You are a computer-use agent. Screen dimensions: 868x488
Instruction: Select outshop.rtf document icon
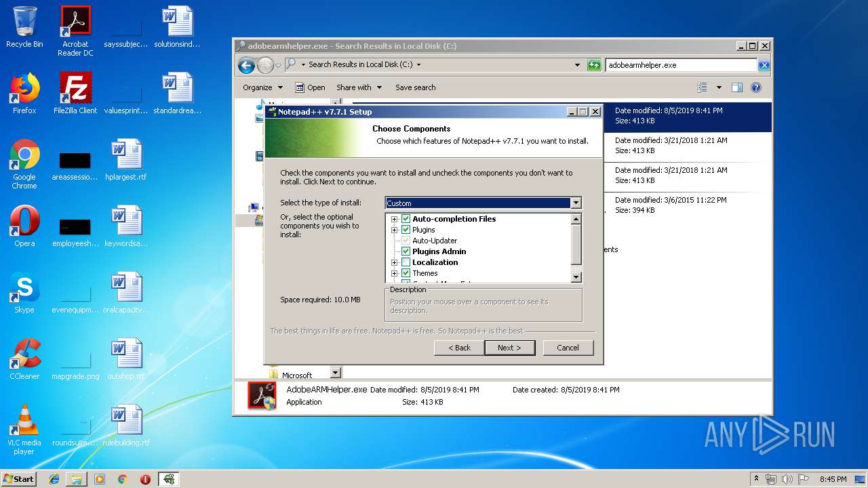(x=126, y=359)
